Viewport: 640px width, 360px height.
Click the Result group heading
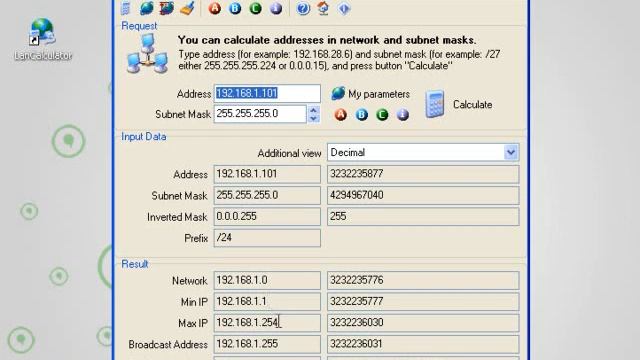pos(135,264)
